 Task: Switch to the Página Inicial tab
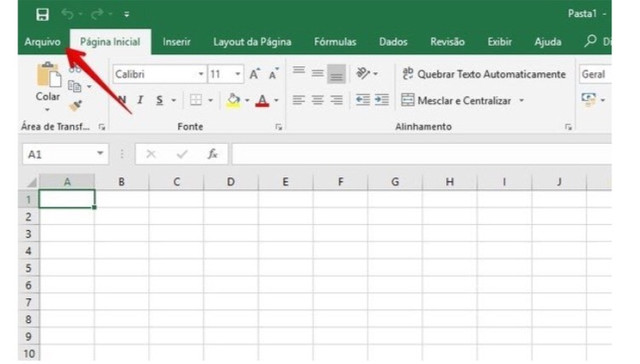(x=110, y=42)
